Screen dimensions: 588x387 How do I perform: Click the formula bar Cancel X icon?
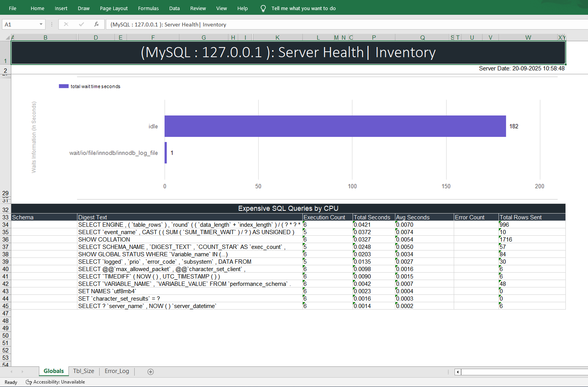66,25
